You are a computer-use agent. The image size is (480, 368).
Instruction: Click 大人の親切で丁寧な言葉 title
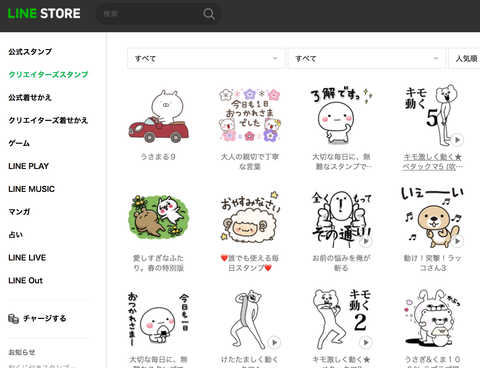click(x=250, y=161)
